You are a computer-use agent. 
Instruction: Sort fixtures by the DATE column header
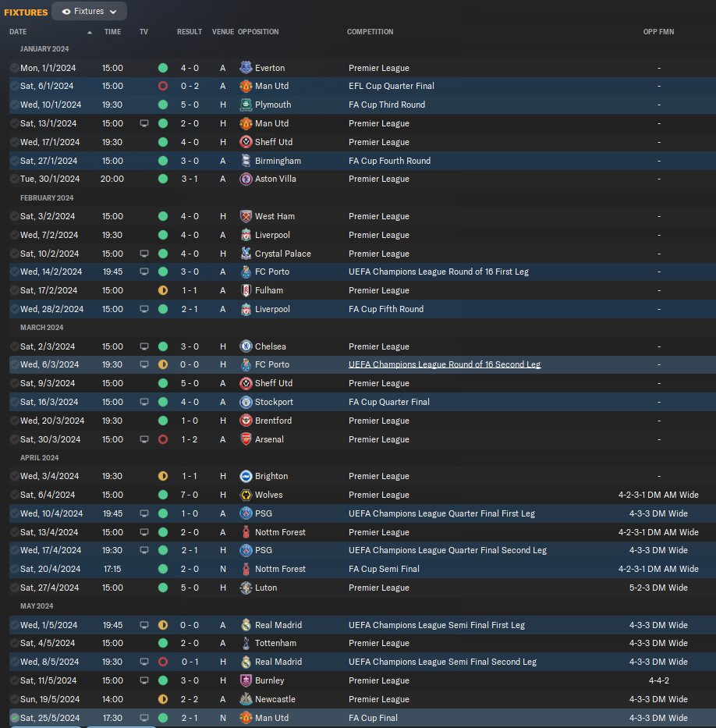tap(18, 31)
